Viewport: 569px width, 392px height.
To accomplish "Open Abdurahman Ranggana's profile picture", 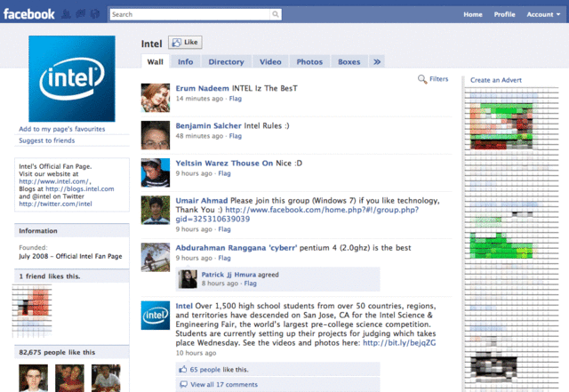I will pos(156,257).
